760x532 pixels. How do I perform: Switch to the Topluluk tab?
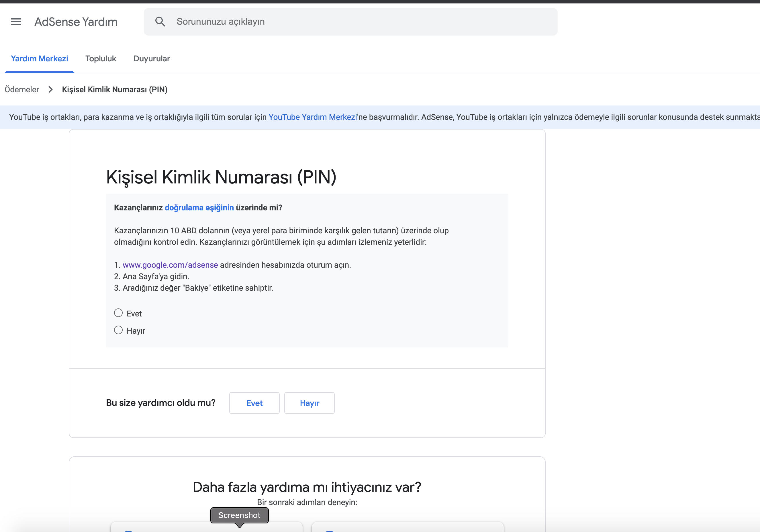(x=101, y=58)
